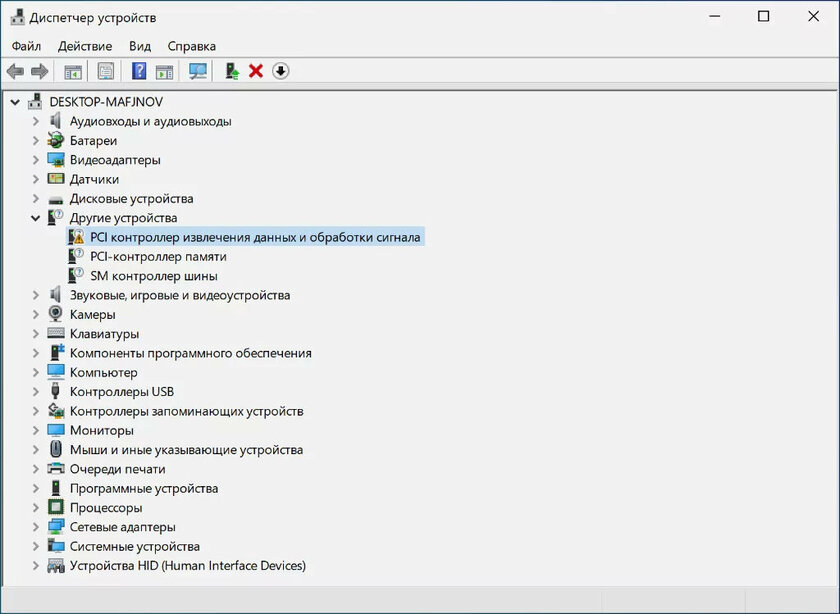This screenshot has height=614, width=840.
Task: Expand the Компоненты программного обеспечения node
Action: pyautogui.click(x=35, y=353)
